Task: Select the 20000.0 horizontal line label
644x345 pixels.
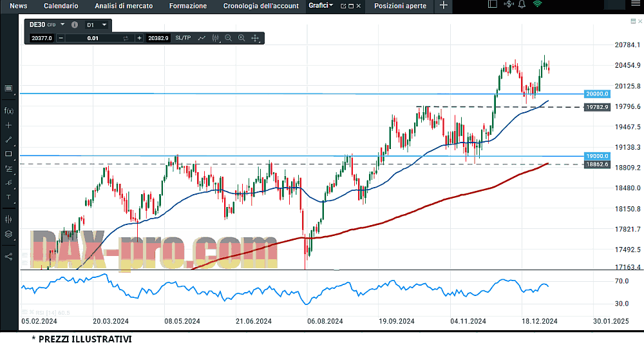Action: (x=597, y=94)
